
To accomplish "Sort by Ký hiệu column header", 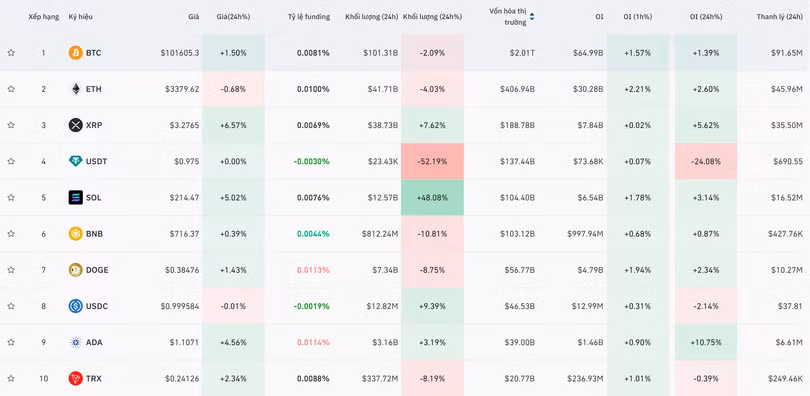I will click(81, 17).
